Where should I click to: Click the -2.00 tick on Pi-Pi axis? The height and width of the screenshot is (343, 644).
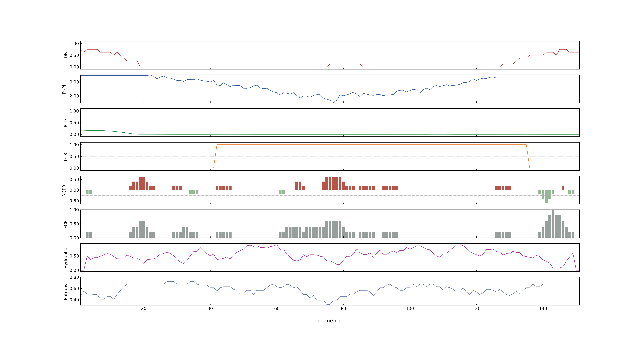pyautogui.click(x=73, y=96)
